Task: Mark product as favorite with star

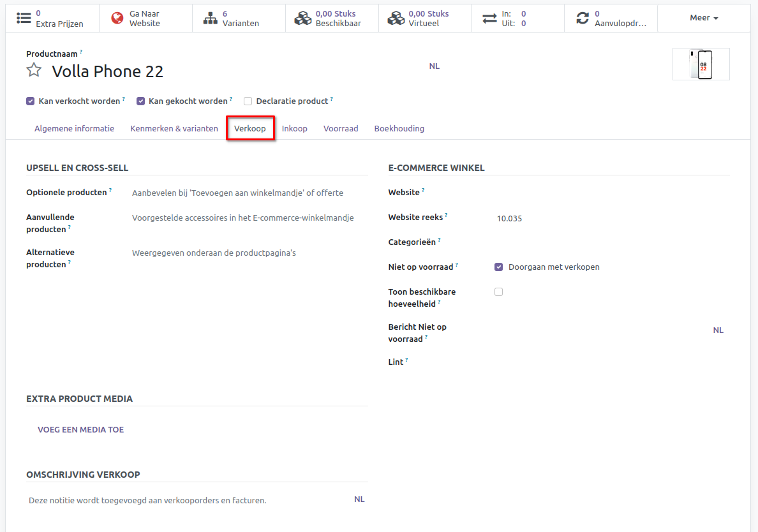Action: [34, 70]
